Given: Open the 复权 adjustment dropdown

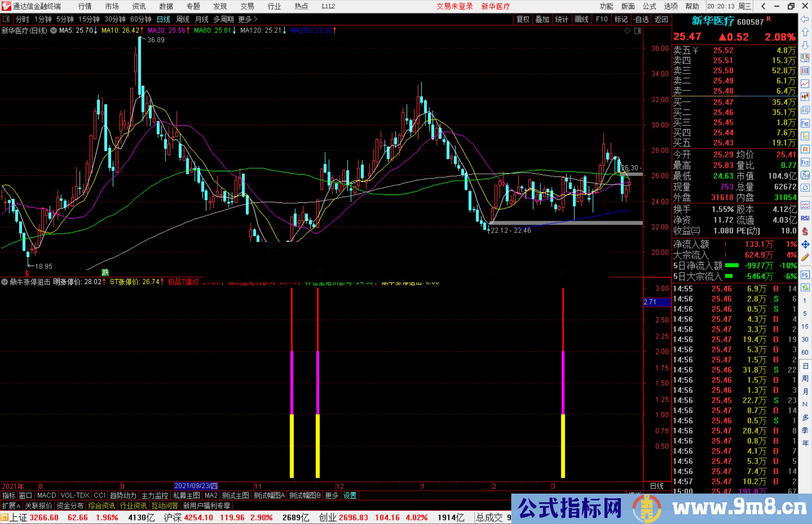Looking at the screenshot, I should pos(523,19).
